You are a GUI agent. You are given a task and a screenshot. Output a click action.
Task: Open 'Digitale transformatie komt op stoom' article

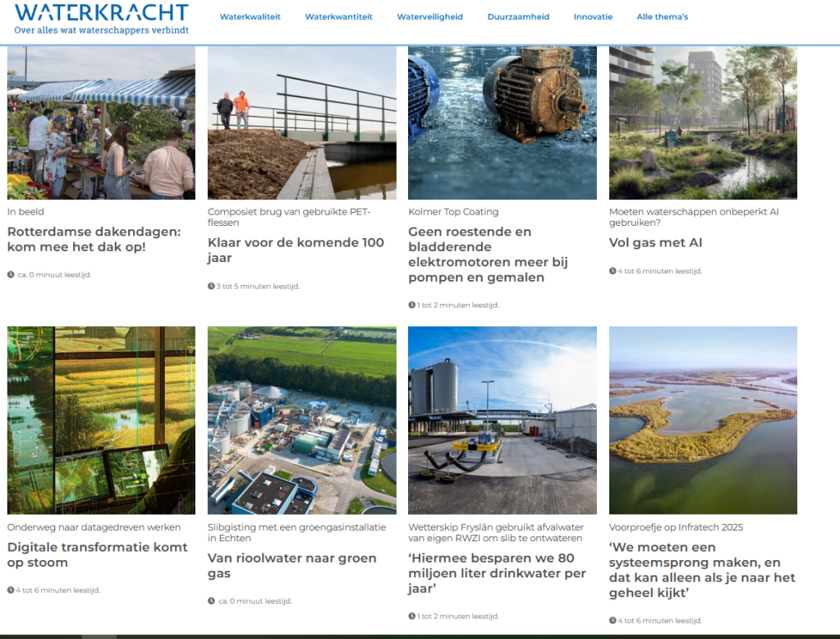[x=97, y=554]
